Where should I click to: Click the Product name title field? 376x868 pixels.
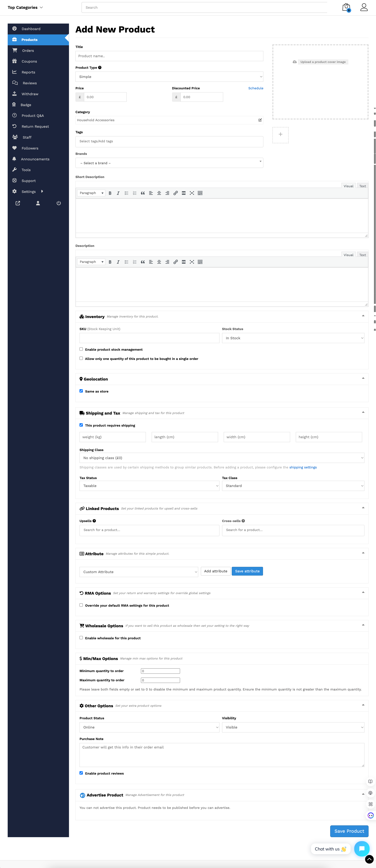tap(169, 56)
